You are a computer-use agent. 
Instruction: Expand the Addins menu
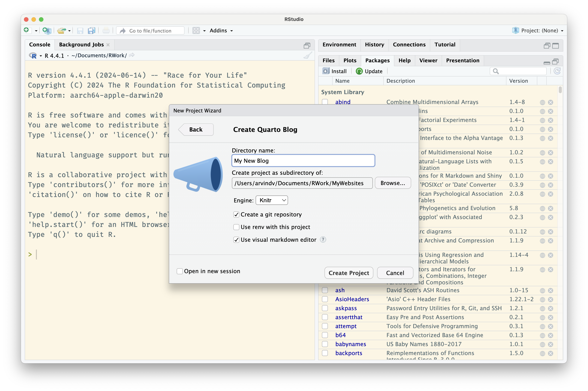pos(221,31)
